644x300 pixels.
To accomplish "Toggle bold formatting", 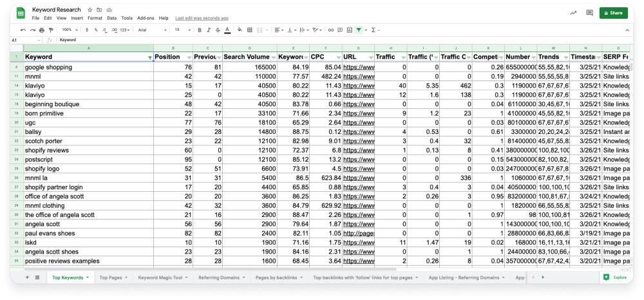I will 200,30.
